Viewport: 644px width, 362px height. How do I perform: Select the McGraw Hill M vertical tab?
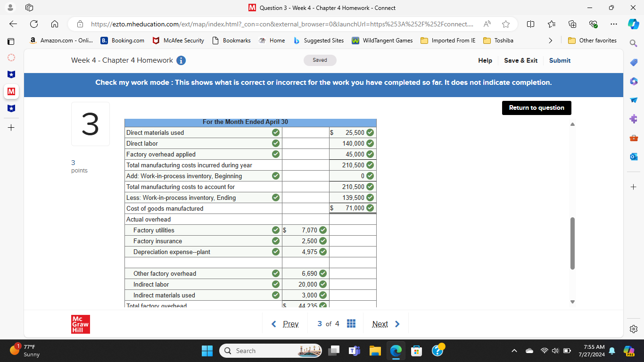coord(11,91)
